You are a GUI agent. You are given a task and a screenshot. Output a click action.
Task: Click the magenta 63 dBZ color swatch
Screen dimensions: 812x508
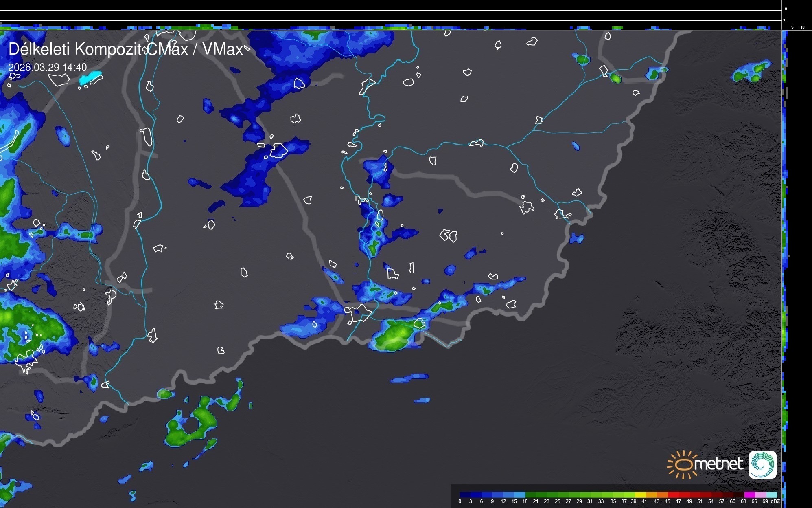coord(749,495)
